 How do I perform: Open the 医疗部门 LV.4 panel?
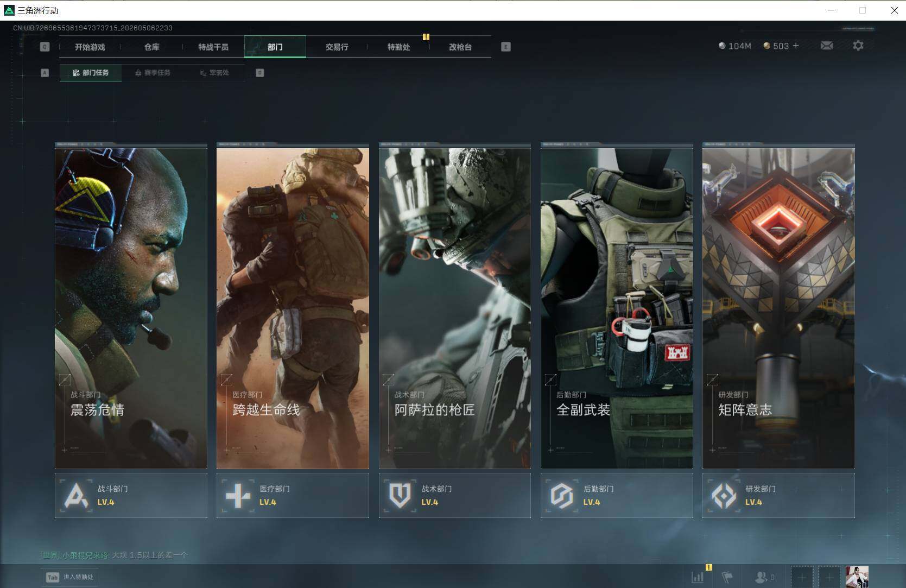[293, 495]
